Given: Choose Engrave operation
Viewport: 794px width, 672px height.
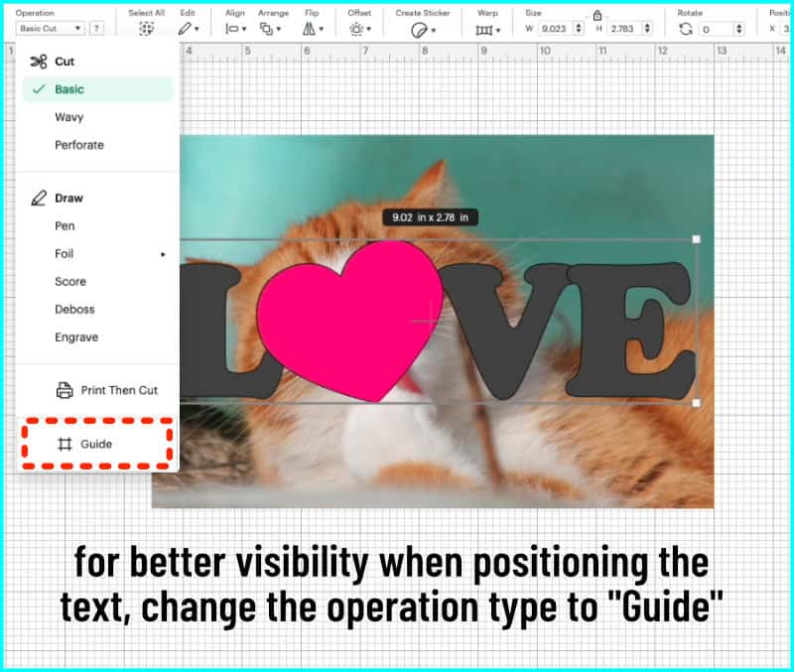Looking at the screenshot, I should pos(76,337).
